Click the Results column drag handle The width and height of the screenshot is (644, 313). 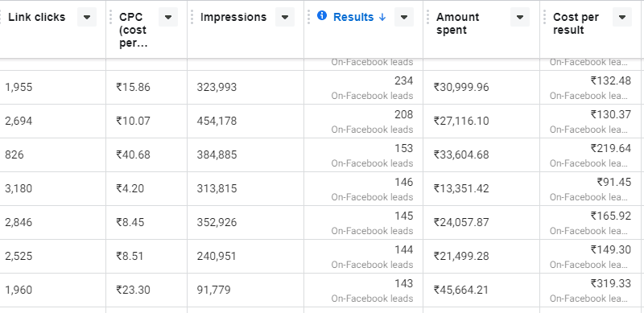point(308,17)
